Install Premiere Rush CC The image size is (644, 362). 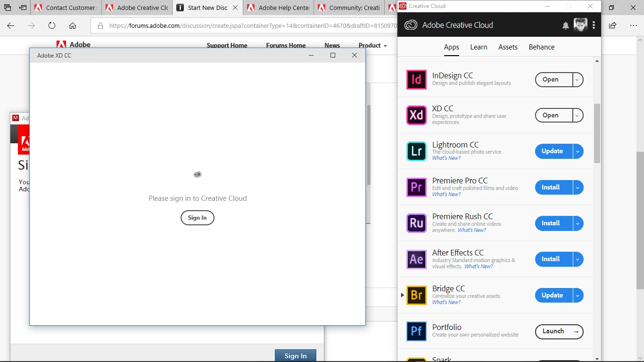coord(554,223)
